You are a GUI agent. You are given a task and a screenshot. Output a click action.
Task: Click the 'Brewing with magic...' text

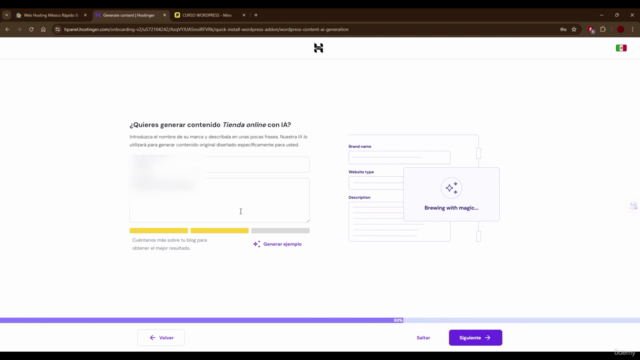[451, 208]
